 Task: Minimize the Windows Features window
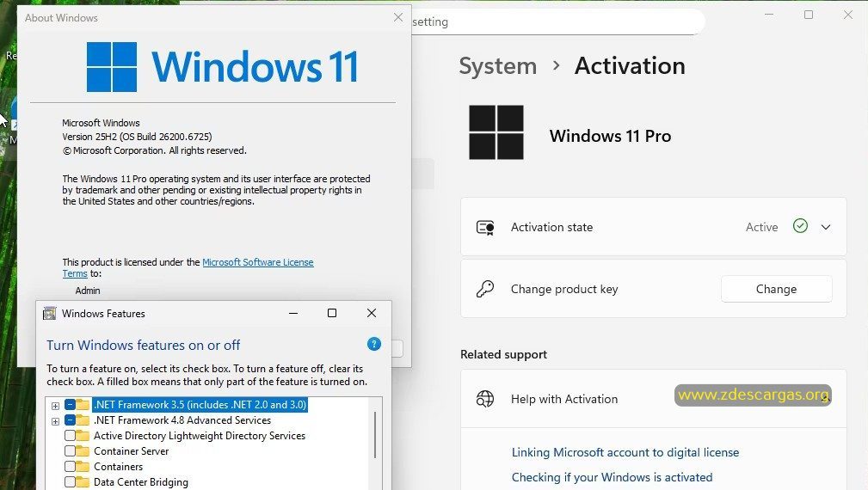pyautogui.click(x=293, y=313)
